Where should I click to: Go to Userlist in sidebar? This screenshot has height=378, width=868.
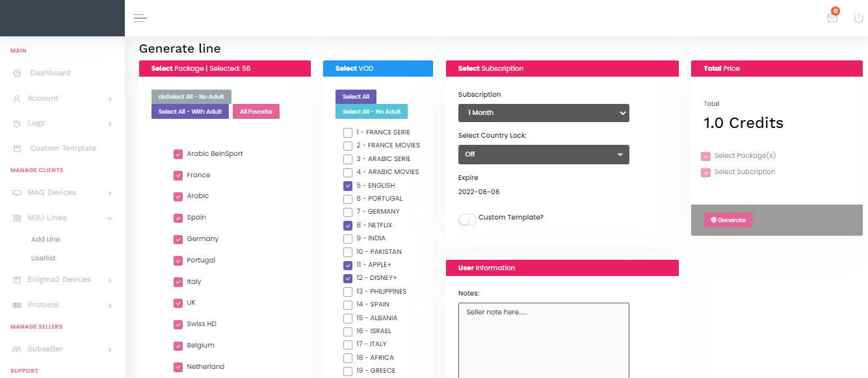(44, 258)
